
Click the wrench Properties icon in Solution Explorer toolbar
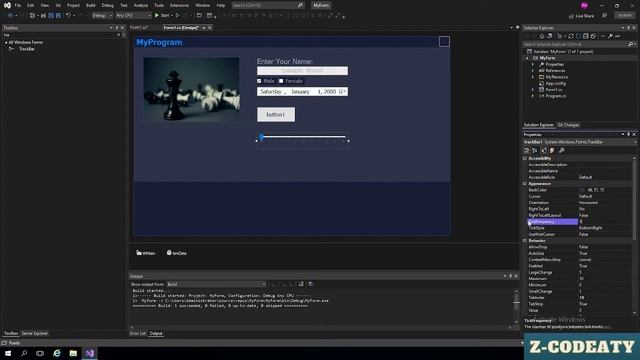click(x=611, y=36)
